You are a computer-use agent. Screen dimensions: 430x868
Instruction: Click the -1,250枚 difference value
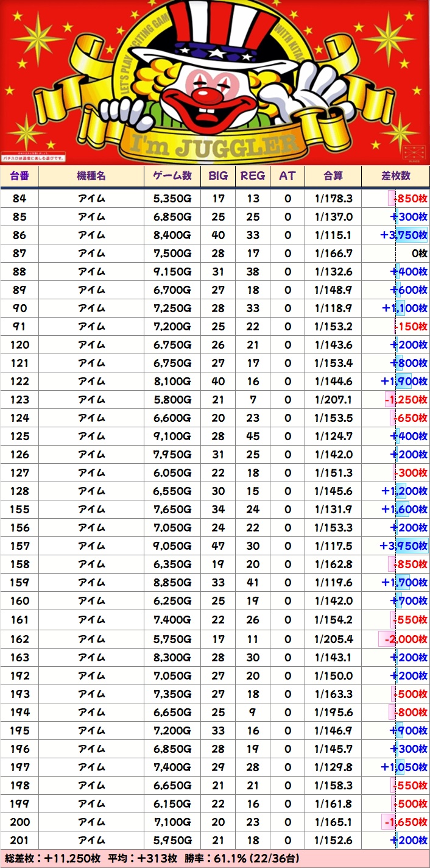tap(406, 400)
